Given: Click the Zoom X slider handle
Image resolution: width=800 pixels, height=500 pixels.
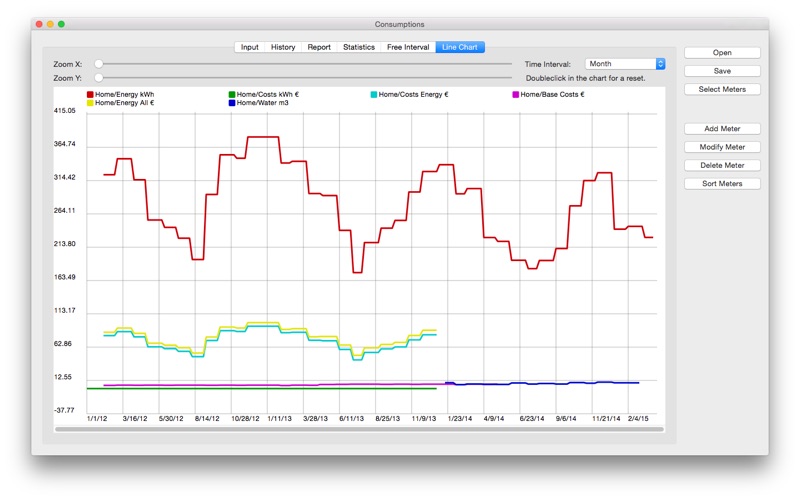Looking at the screenshot, I should coord(98,64).
